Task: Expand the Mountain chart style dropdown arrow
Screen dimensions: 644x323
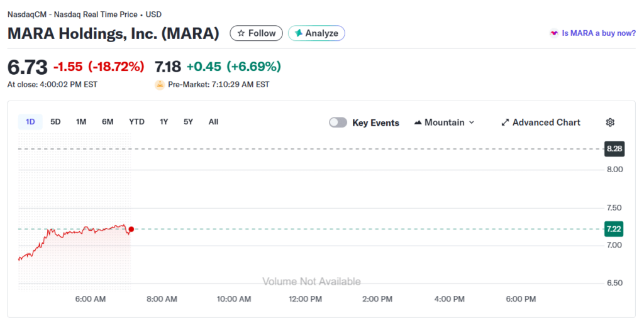Action: pos(472,123)
